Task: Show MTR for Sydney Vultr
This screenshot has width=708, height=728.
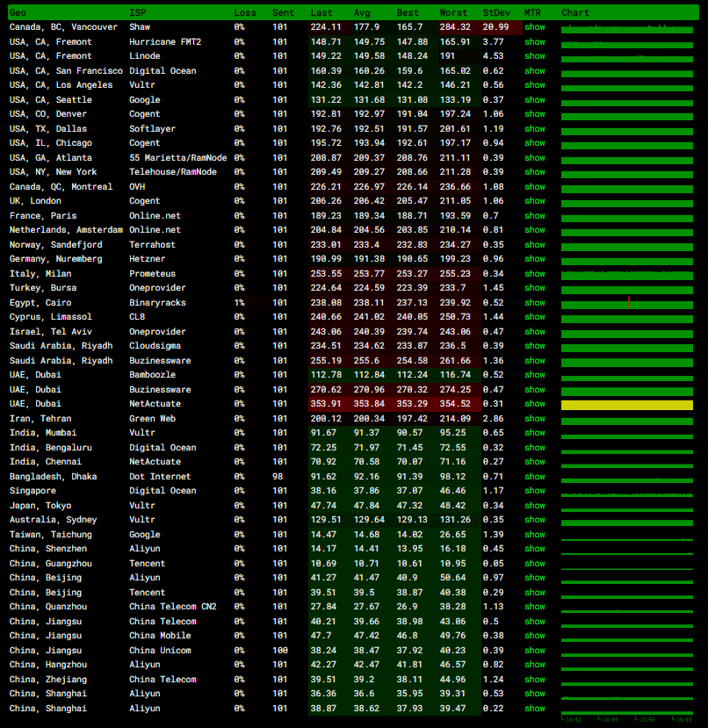Action: 535,520
